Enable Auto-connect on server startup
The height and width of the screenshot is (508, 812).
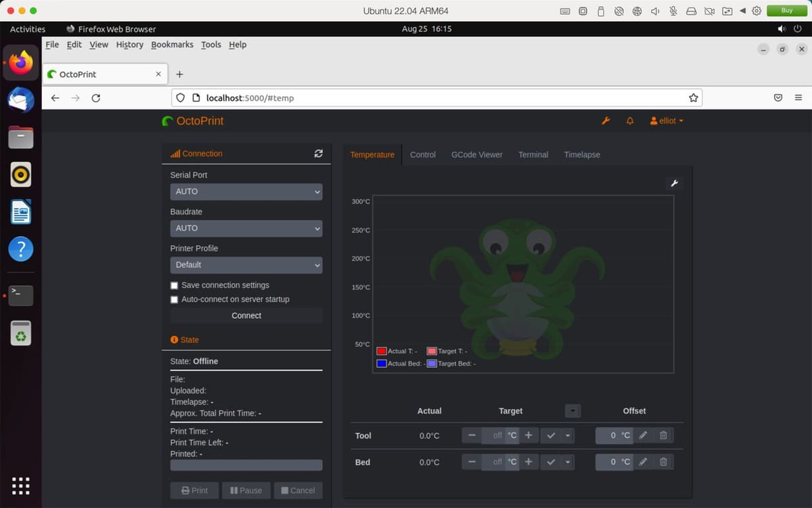(174, 299)
